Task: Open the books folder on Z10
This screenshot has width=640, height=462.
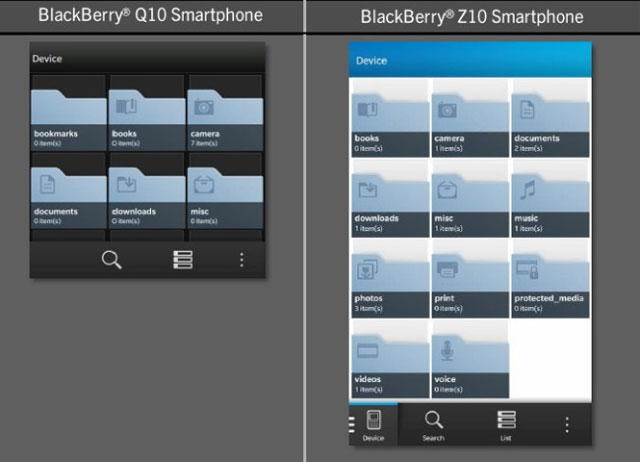Action: (x=390, y=118)
